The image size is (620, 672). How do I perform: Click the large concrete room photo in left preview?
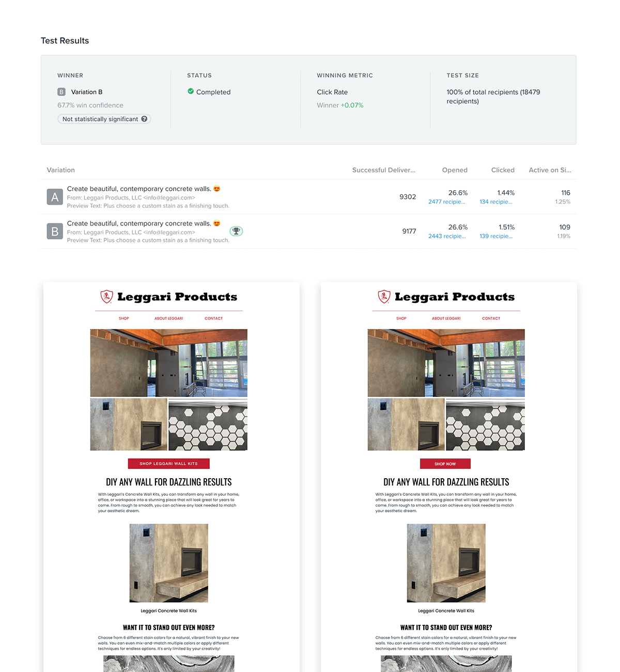(169, 363)
